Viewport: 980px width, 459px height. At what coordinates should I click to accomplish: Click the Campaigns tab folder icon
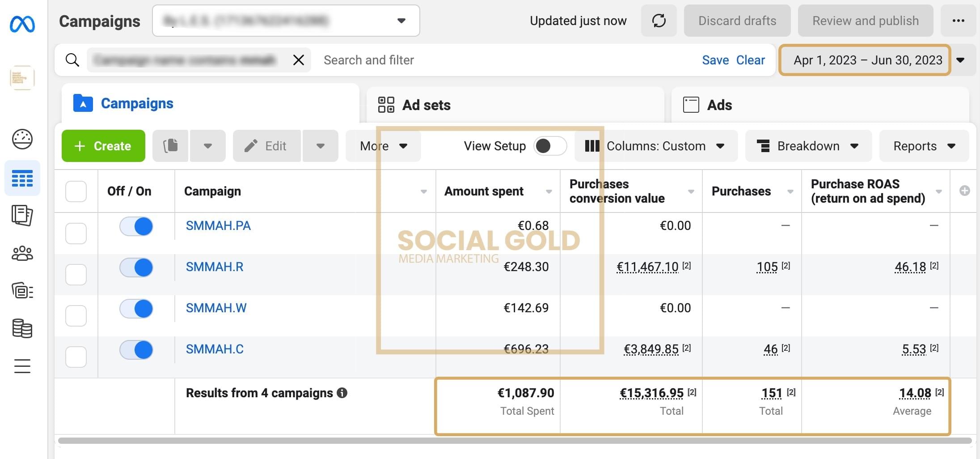(83, 103)
